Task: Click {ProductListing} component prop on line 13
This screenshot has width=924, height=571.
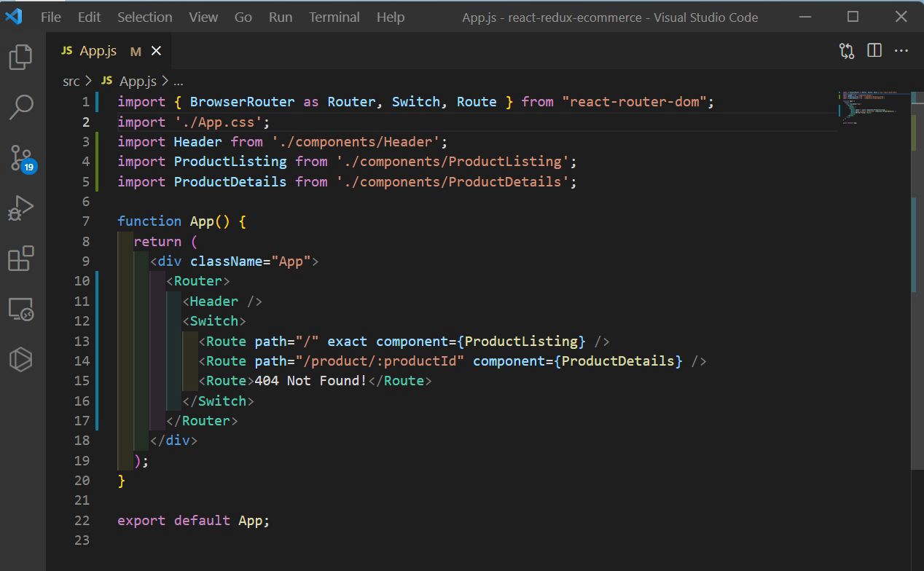Action: click(522, 341)
